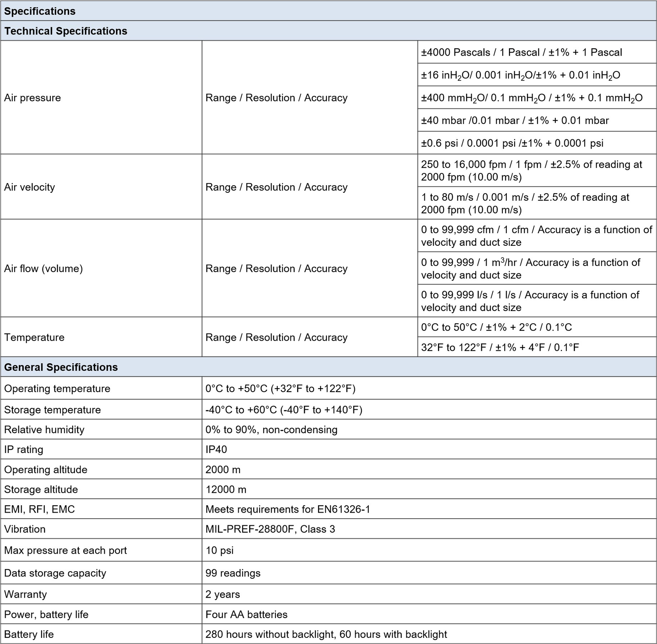This screenshot has width=657, height=644.
Task: Click the Air flow (volume) label
Action: [43, 269]
